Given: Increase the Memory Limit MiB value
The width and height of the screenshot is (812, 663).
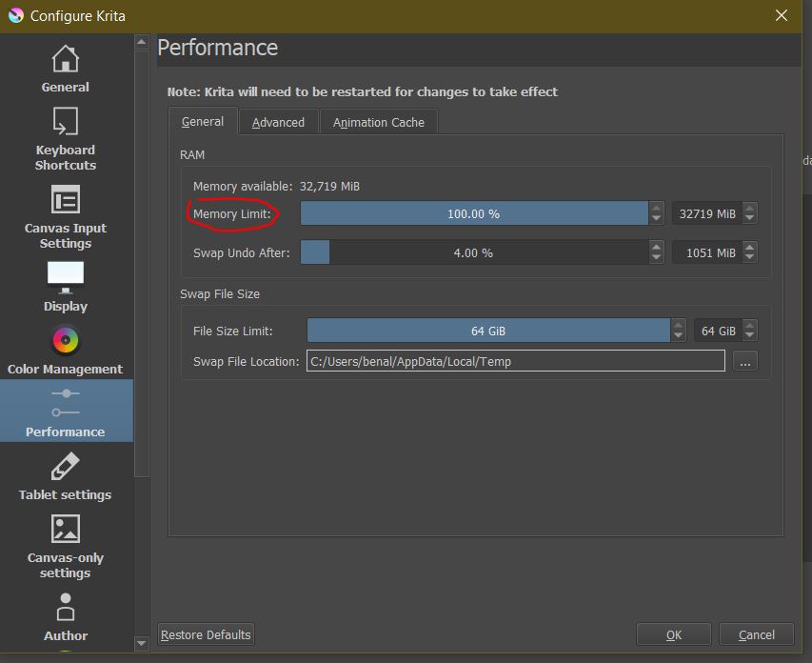Looking at the screenshot, I should [750, 208].
